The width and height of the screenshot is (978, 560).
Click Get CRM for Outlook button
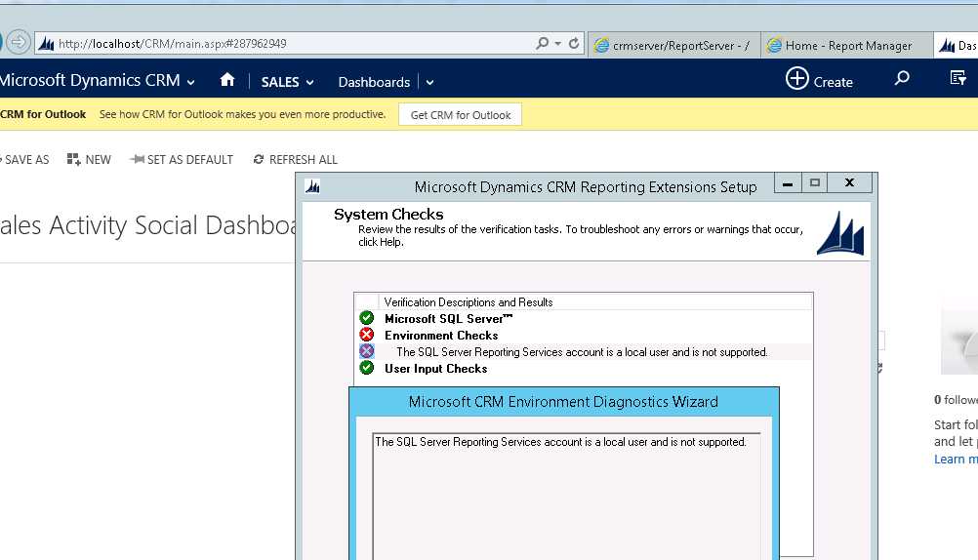[x=461, y=115]
